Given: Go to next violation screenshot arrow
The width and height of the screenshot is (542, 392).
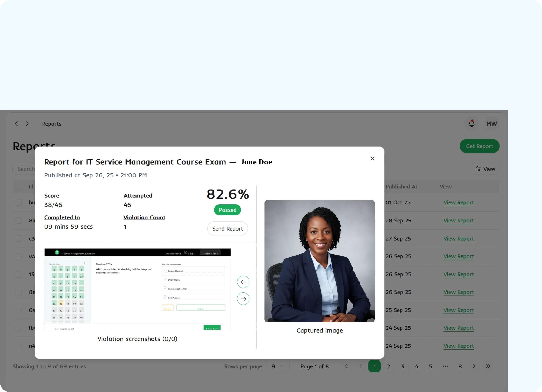Looking at the screenshot, I should (x=243, y=299).
